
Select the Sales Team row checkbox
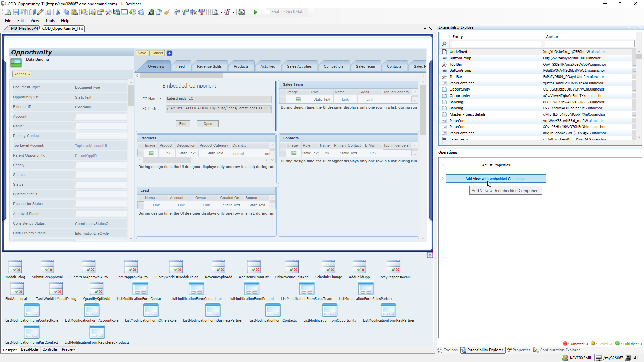(283, 99)
